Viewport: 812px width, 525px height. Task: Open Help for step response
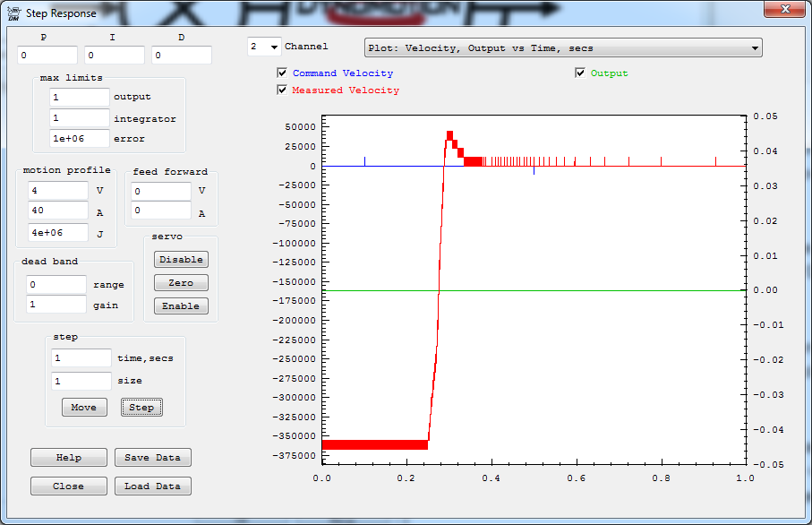(x=69, y=458)
